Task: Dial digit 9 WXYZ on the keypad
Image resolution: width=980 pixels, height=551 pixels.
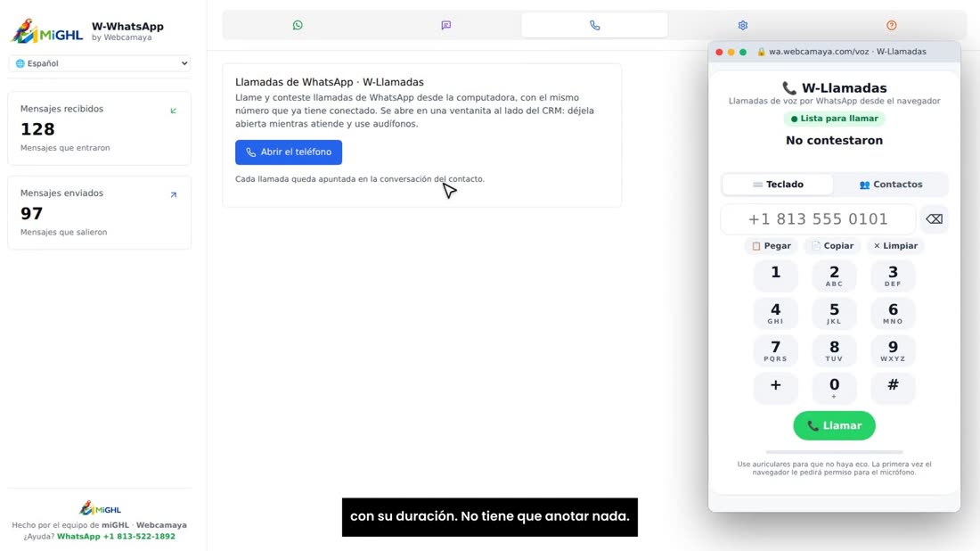Action: click(x=893, y=351)
